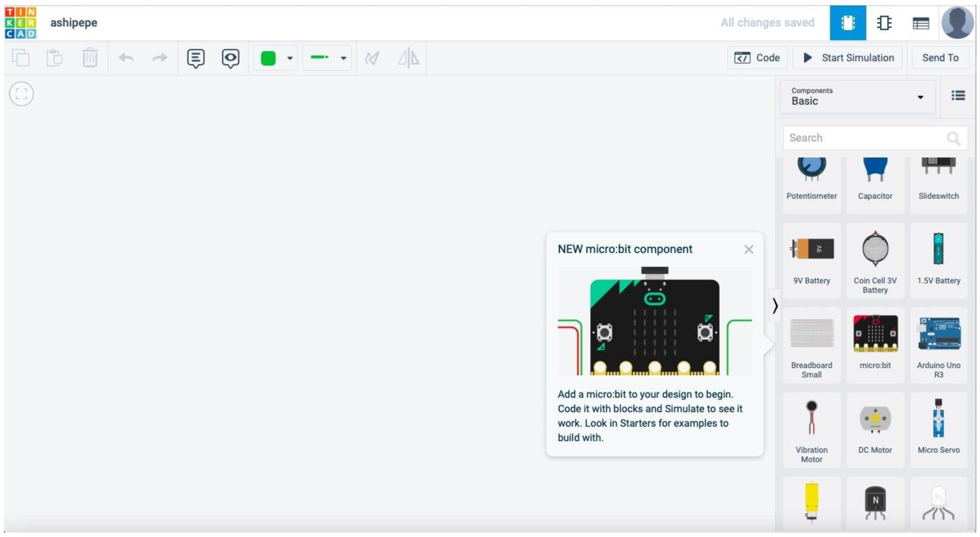
Task: Switch to component list view
Action: tap(921, 24)
